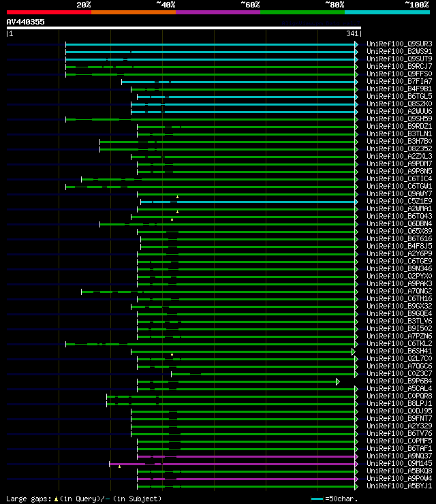Select the UniRef100_A7QNG2 label
The image size is (436, 504).
click(399, 292)
